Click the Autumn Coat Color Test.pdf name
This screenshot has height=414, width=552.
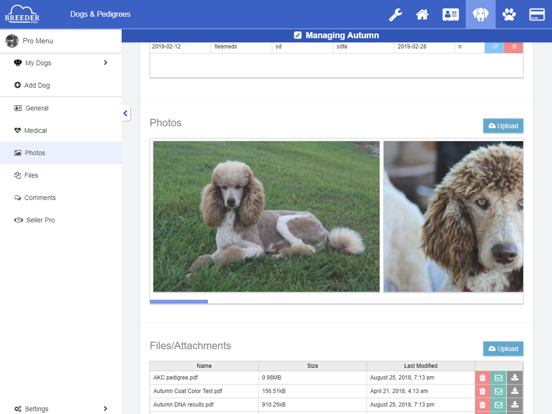pyautogui.click(x=188, y=391)
